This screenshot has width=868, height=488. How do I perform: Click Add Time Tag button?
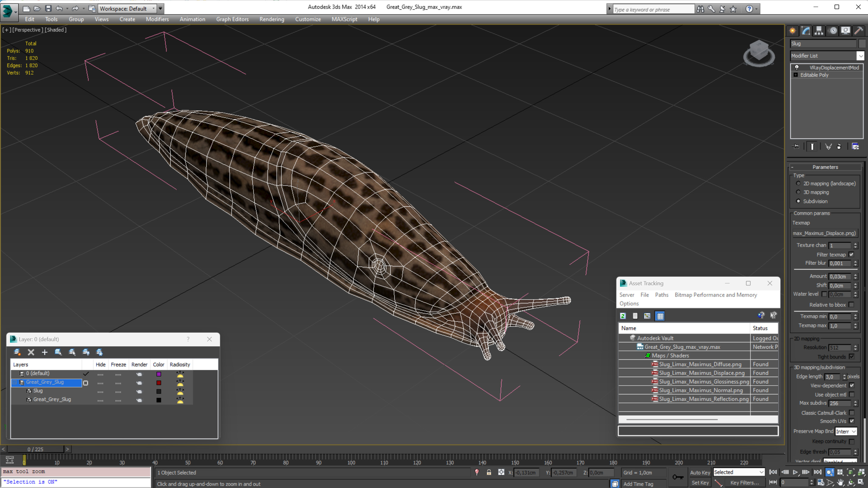pos(638,484)
